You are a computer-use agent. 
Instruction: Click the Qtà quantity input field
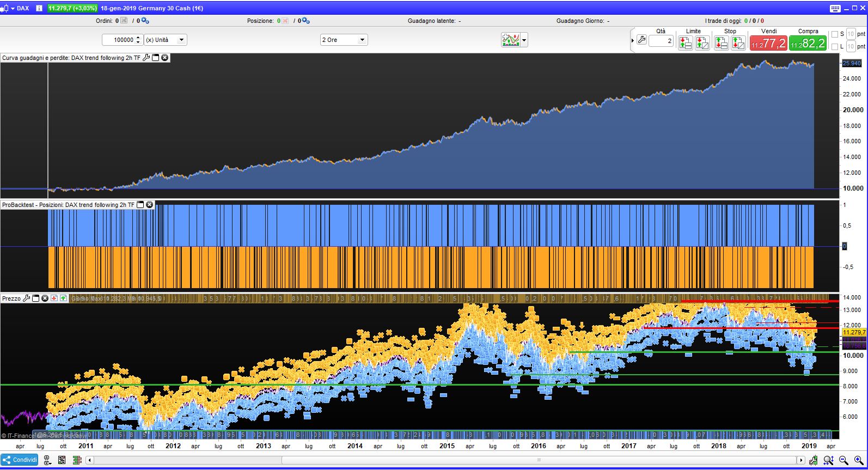[661, 41]
